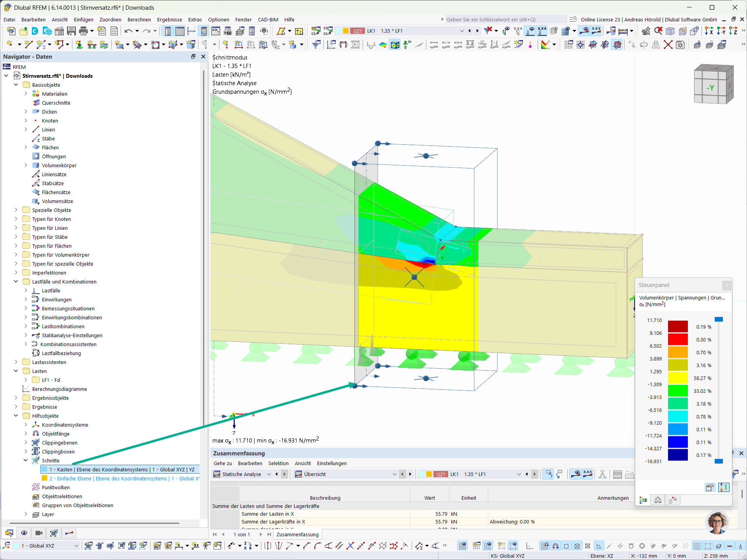Click the Open folder icon in toolbar

pyautogui.click(x=23, y=31)
